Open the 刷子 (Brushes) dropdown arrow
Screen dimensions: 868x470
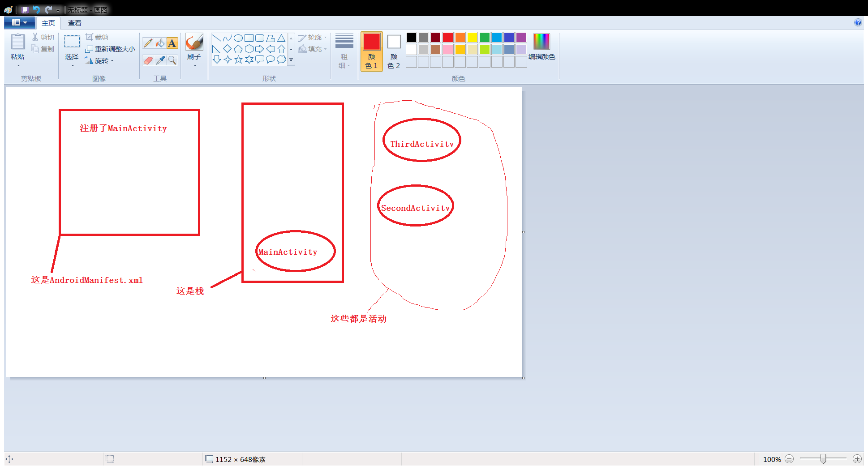(195, 66)
